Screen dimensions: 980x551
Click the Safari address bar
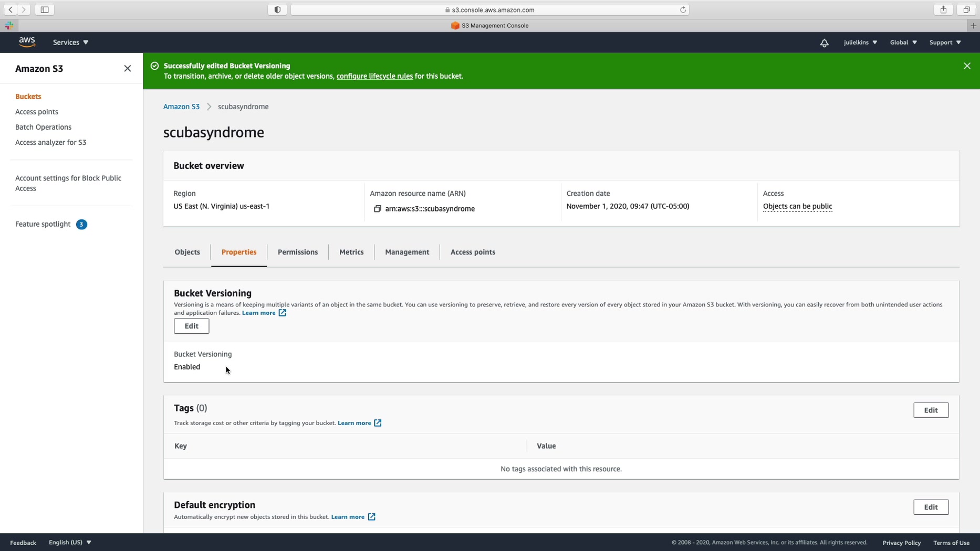tap(489, 9)
